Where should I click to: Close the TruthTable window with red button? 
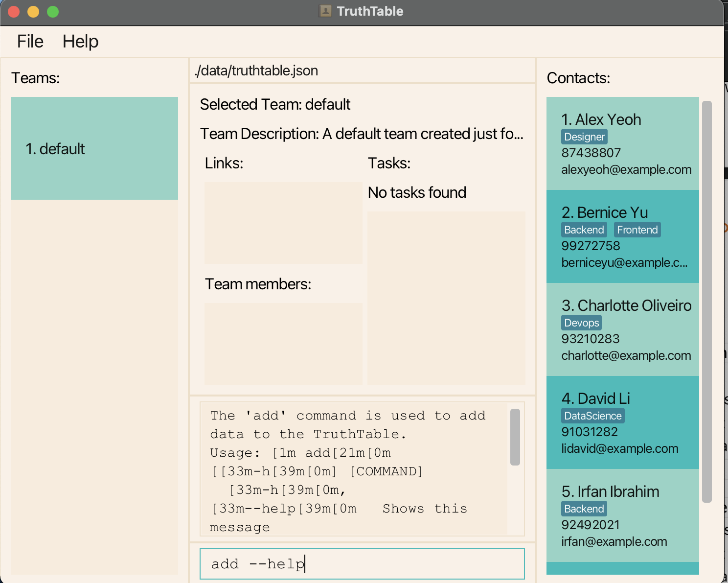pyautogui.click(x=14, y=12)
